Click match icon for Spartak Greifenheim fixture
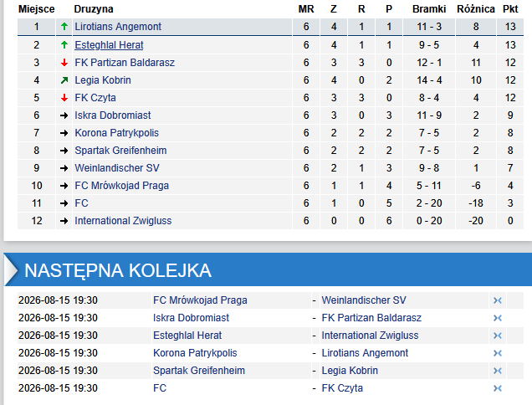Image resolution: width=532 pixels, height=405 pixels. 498,371
